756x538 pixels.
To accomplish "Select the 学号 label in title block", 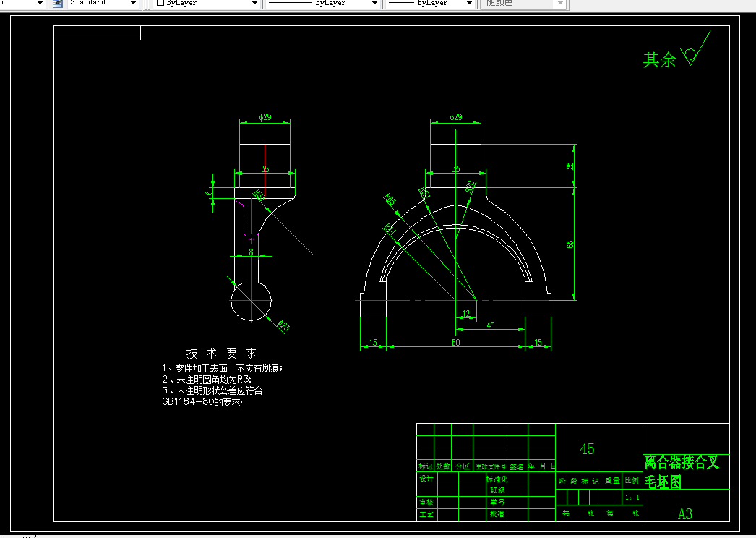I will tap(497, 503).
